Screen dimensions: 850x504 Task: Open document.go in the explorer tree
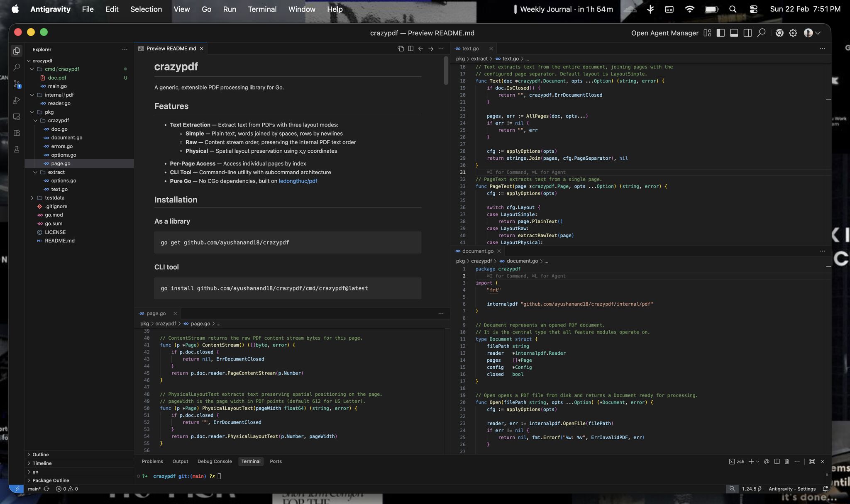coord(66,138)
